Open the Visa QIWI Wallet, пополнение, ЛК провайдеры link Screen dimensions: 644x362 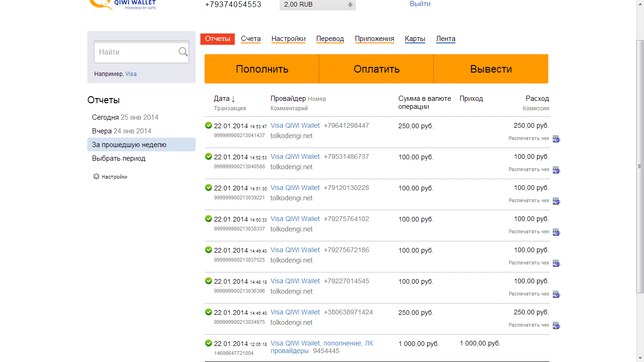click(322, 347)
